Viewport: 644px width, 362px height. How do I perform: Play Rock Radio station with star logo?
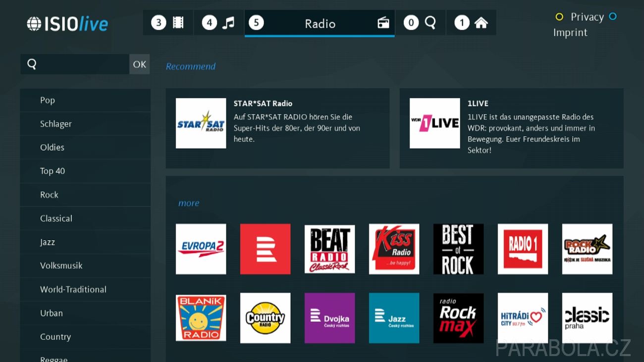587,249
